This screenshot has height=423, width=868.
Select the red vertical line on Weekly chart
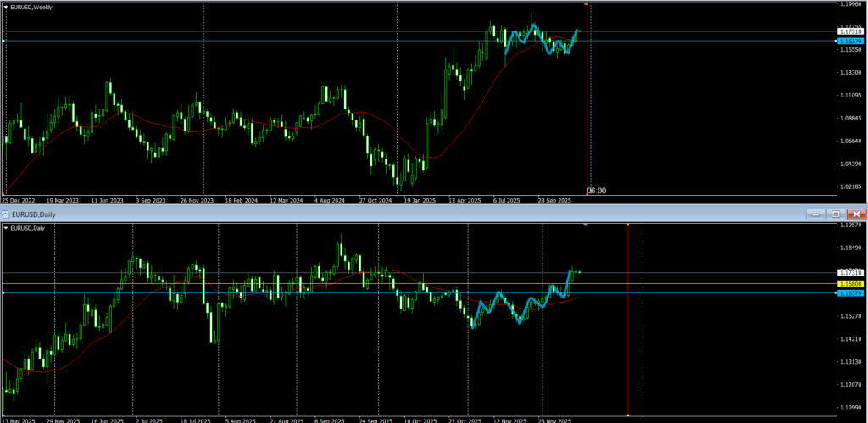(589, 102)
